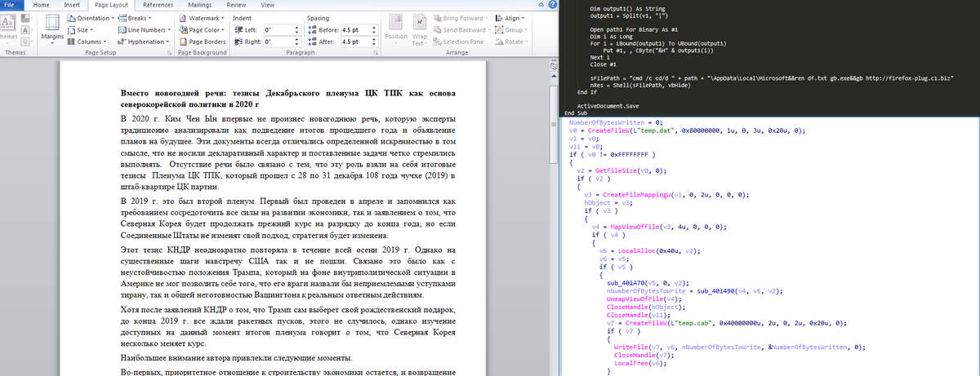Open the Size dropdown
Viewport: 980px width, 376px height.
(80, 29)
